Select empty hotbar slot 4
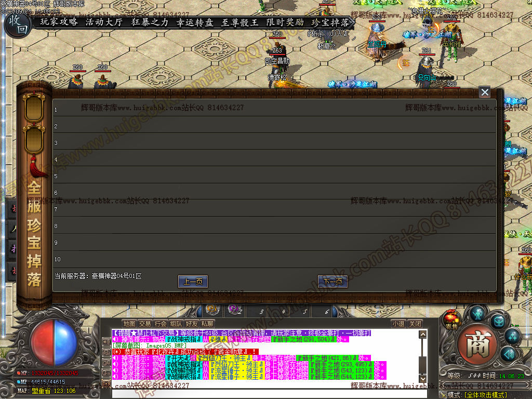The height and width of the screenshot is (399, 532). [x=279, y=311]
